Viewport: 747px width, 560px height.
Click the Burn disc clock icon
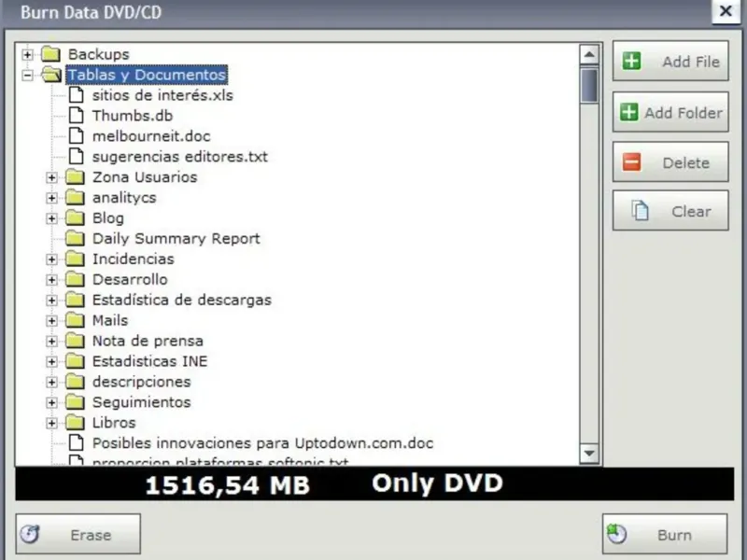coord(616,534)
